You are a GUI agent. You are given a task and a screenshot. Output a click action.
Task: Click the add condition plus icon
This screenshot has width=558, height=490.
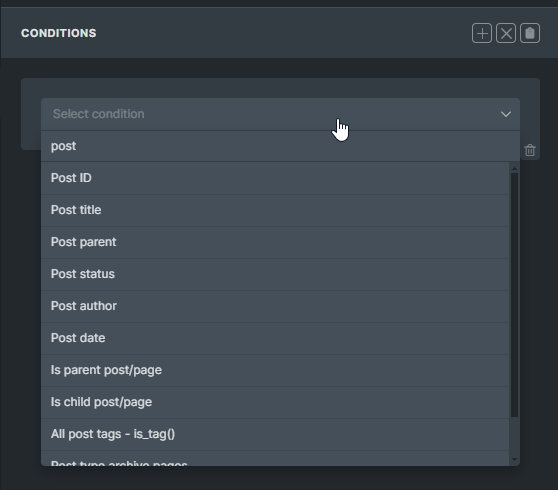482,33
